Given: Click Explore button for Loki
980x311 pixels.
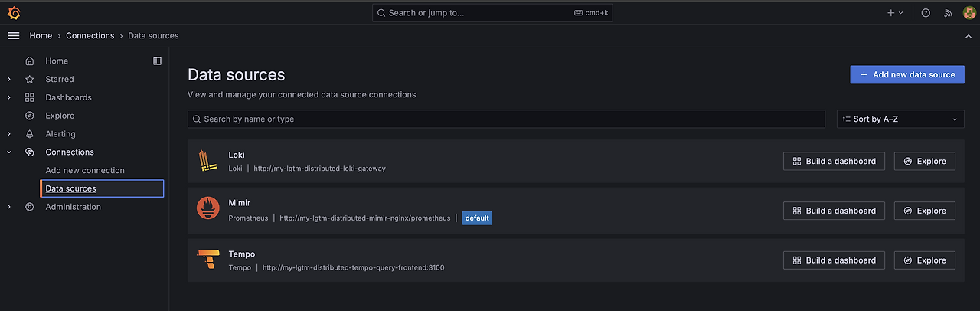Looking at the screenshot, I should pos(925,161).
